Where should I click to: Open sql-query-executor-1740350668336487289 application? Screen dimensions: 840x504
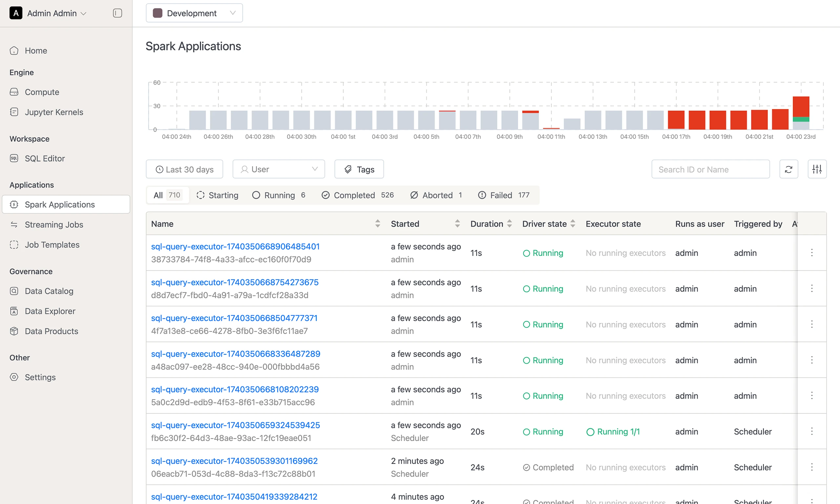click(x=236, y=353)
